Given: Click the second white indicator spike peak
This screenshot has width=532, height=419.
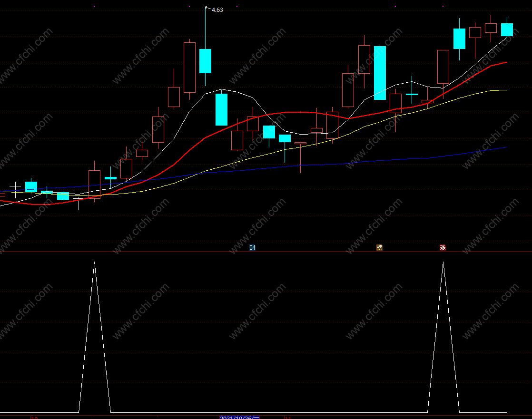Looking at the screenshot, I should (443, 263).
